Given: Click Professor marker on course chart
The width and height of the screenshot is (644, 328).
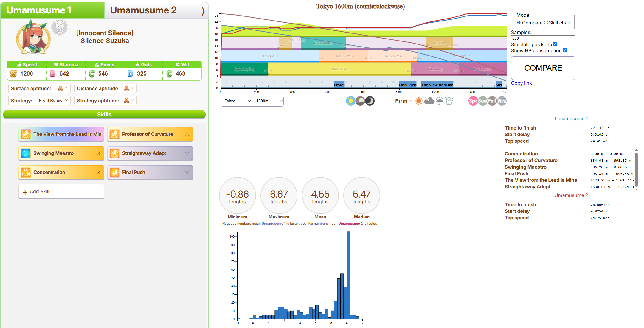Looking at the screenshot, I should click(339, 85).
